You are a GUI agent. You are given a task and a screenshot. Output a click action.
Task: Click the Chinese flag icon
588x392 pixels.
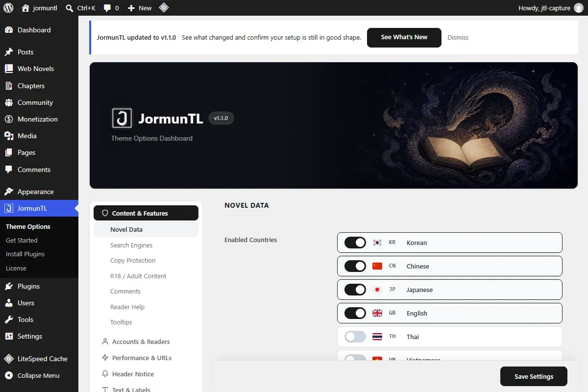[x=377, y=266]
